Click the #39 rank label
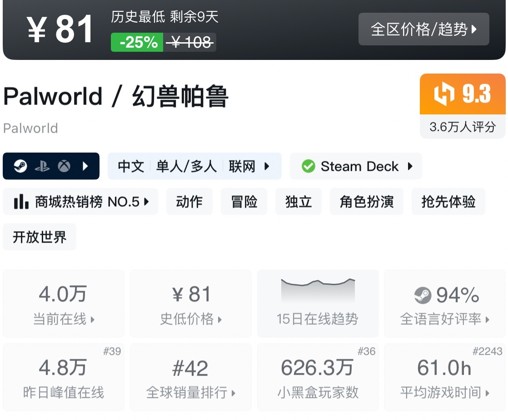Viewport: 508px width, 420px height. coord(112,351)
